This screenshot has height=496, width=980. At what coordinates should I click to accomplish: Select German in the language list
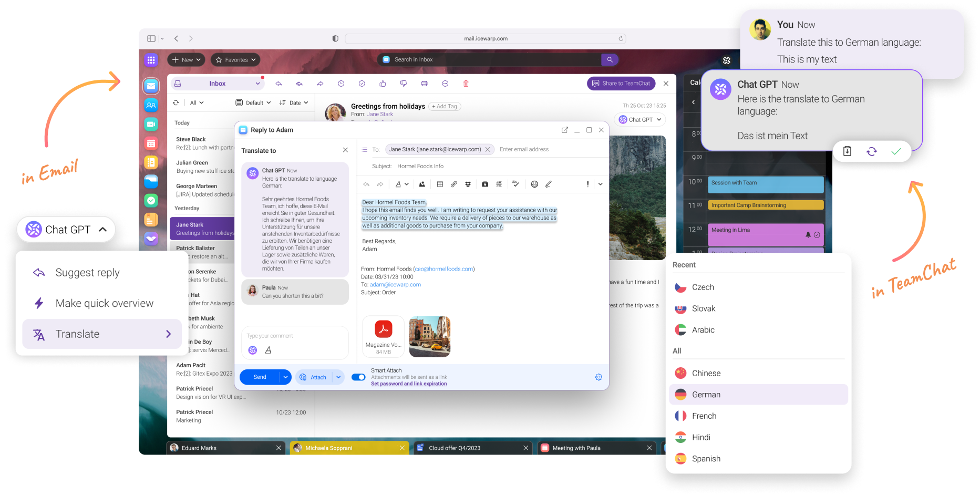(758, 395)
